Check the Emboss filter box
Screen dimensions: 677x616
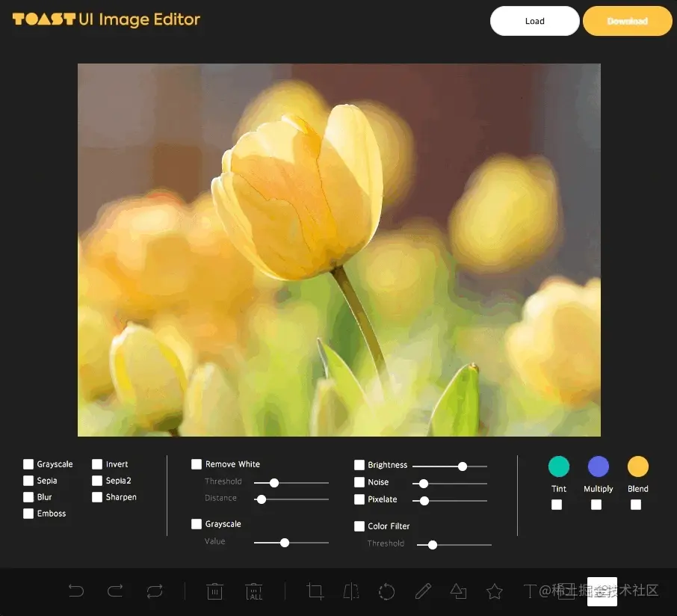coord(28,513)
